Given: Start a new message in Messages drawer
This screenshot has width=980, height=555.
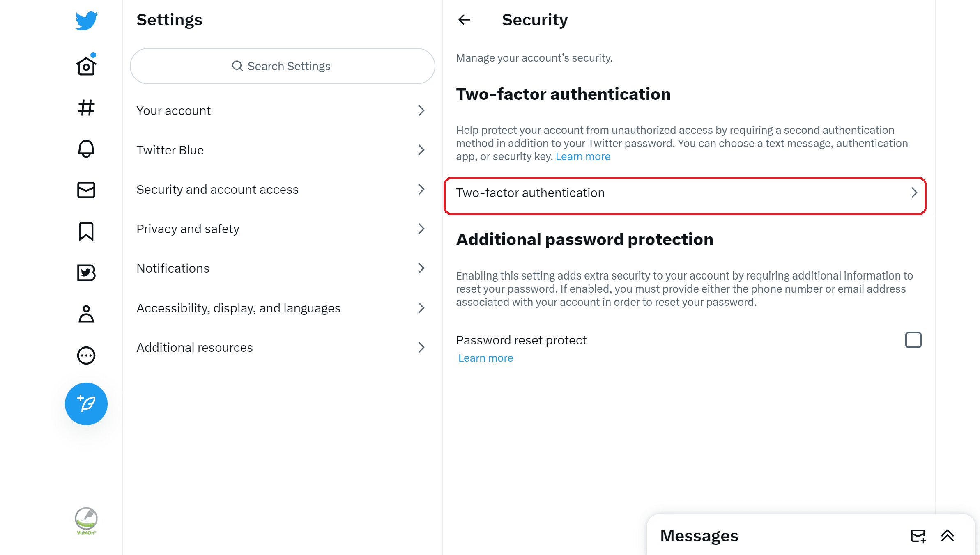Looking at the screenshot, I should [x=918, y=536].
